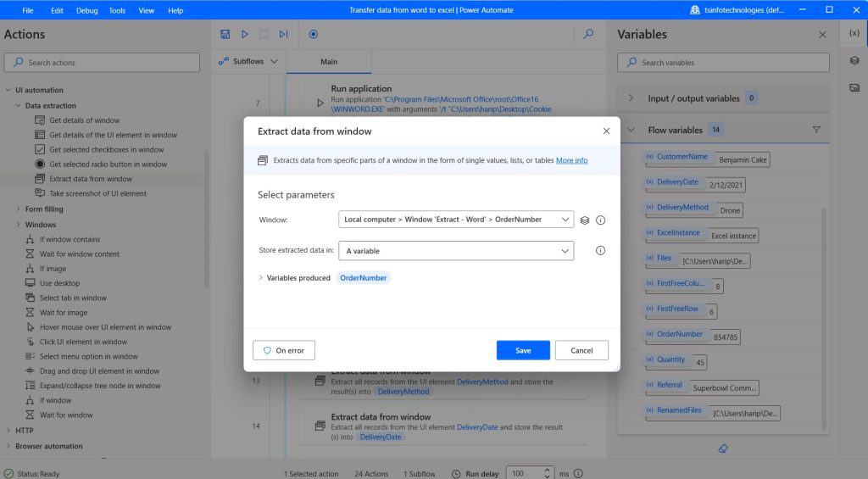
Task: Expand Variables produced section
Action: 261,278
